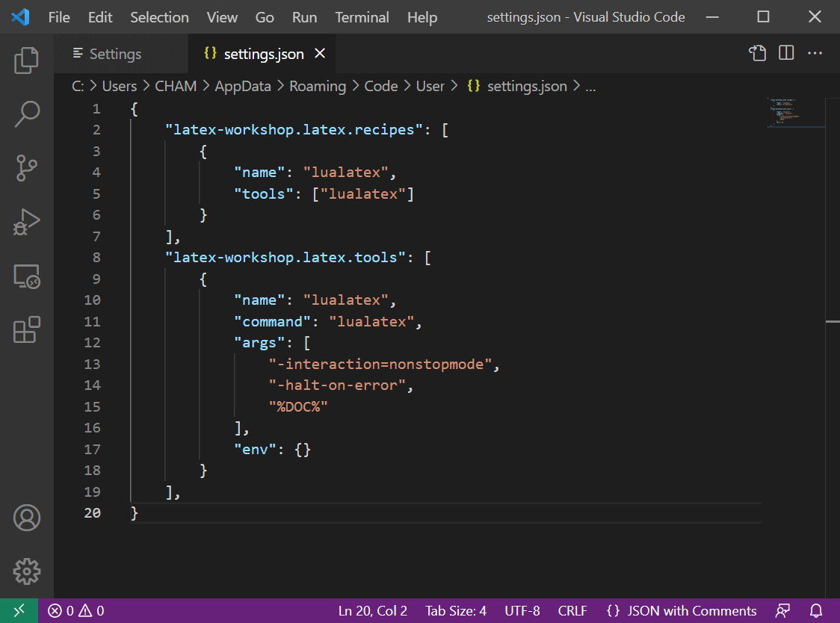Open the Terminal menu

[362, 17]
